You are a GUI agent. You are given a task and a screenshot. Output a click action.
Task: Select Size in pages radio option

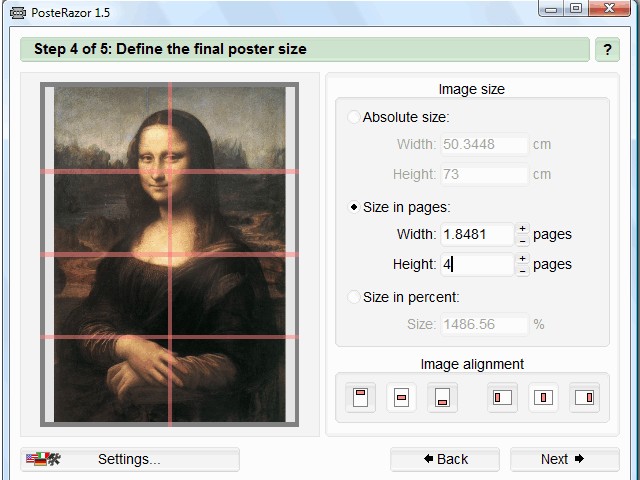click(x=353, y=207)
